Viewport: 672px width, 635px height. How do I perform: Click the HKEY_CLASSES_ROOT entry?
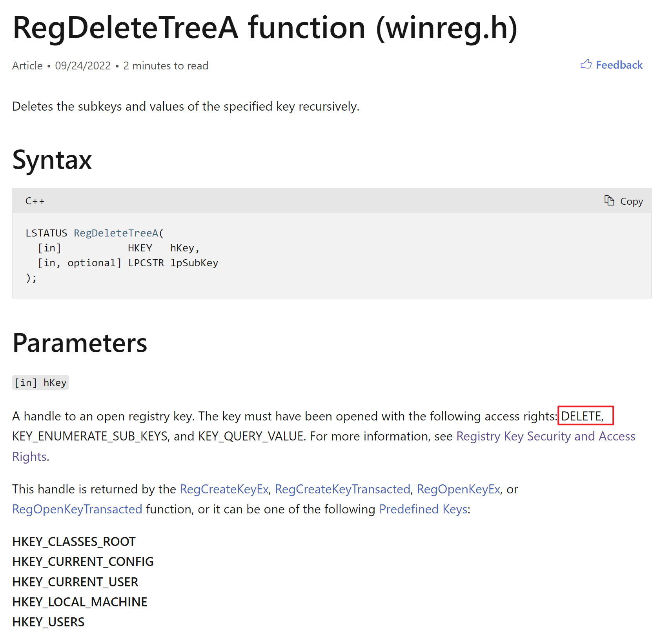tap(74, 542)
